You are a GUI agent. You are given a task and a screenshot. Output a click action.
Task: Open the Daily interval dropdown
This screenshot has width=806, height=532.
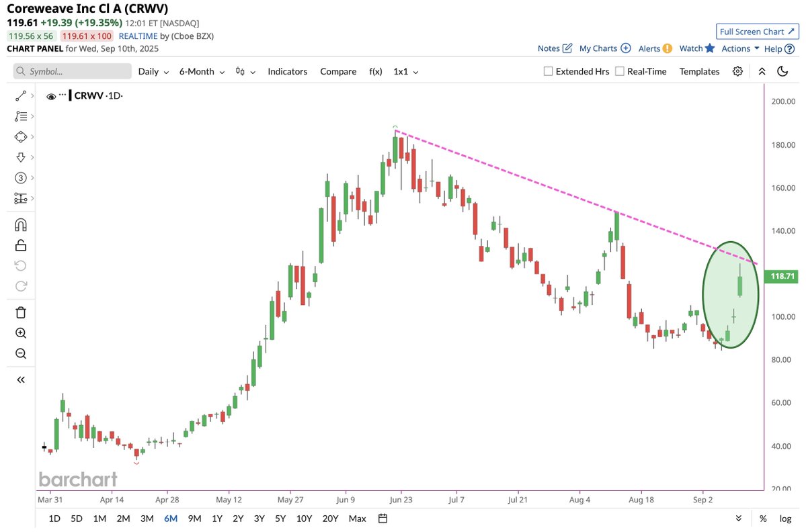point(153,71)
